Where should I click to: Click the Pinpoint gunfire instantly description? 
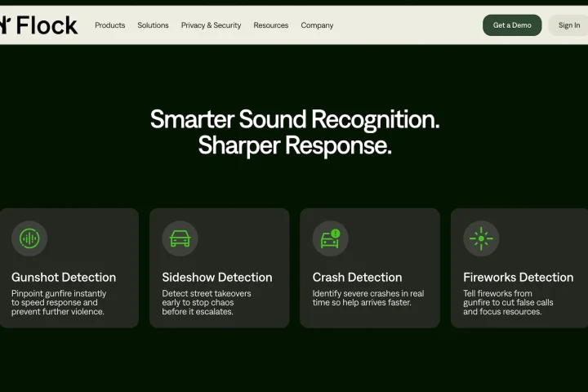point(59,302)
